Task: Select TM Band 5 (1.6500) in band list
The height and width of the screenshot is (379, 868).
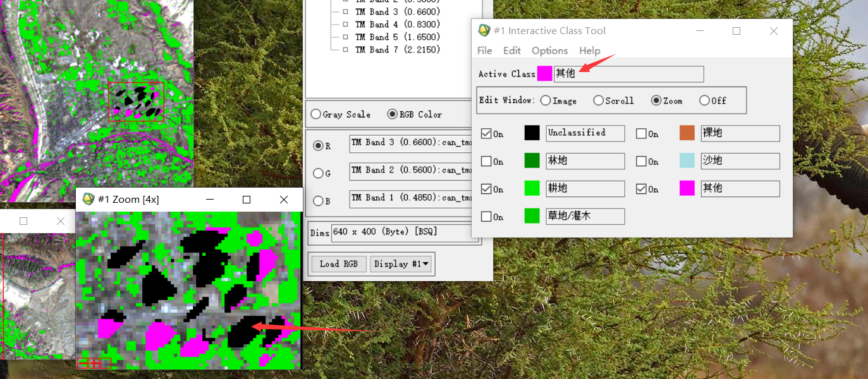Action: pyautogui.click(x=397, y=37)
